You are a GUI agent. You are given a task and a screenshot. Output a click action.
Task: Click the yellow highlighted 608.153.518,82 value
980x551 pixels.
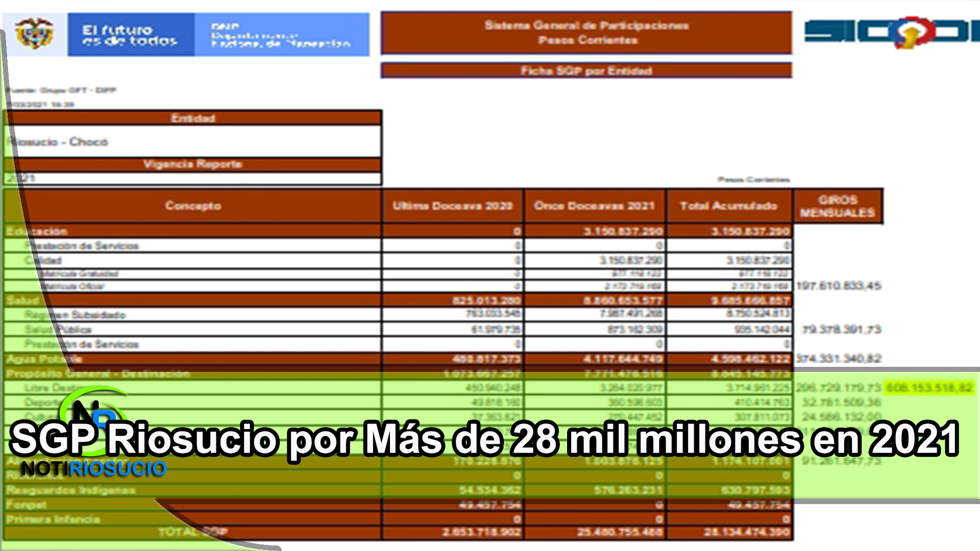929,388
